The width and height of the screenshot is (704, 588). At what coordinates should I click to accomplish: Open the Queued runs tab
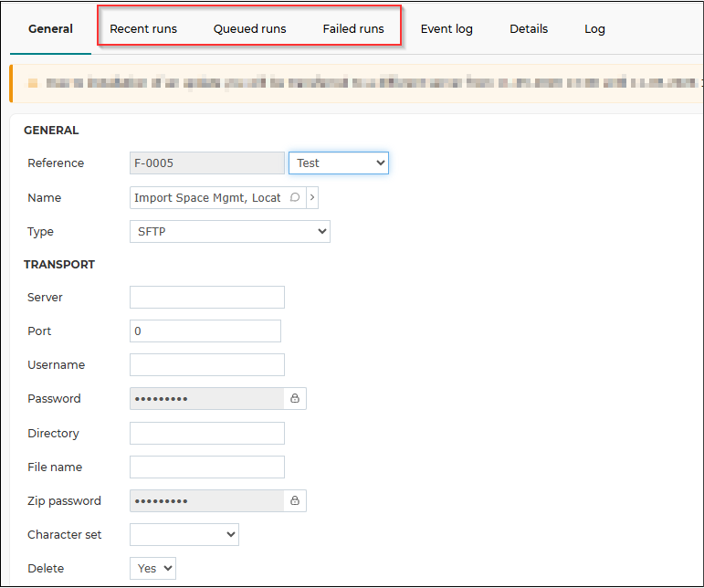(249, 29)
